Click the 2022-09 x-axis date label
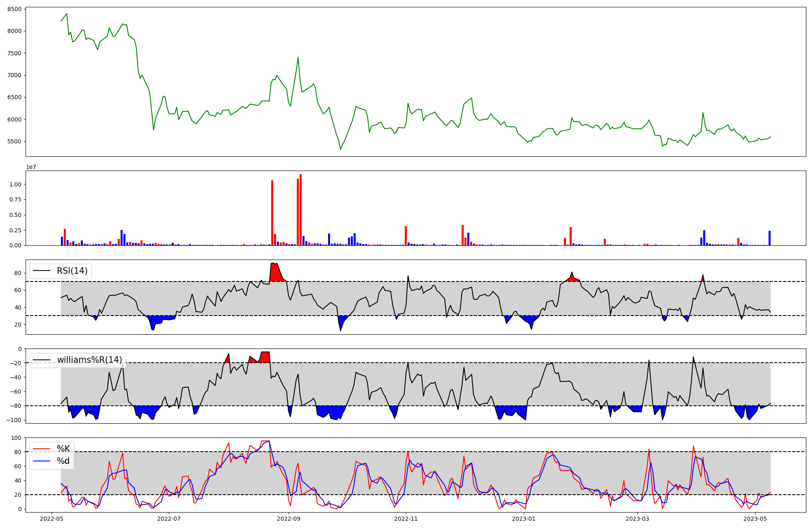 [289, 519]
